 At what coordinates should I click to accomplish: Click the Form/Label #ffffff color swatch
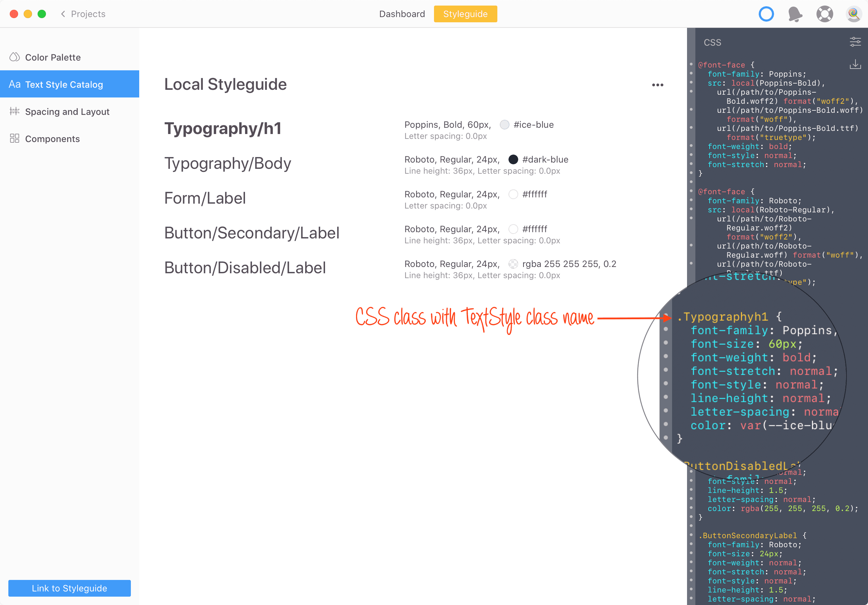(513, 194)
